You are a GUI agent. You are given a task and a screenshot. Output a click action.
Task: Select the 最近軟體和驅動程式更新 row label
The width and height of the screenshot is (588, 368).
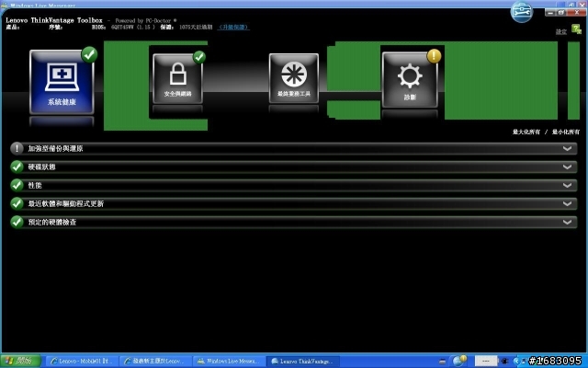(66, 203)
